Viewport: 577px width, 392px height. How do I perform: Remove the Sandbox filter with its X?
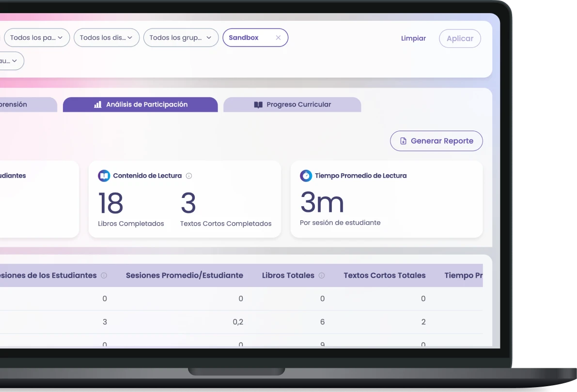click(278, 37)
